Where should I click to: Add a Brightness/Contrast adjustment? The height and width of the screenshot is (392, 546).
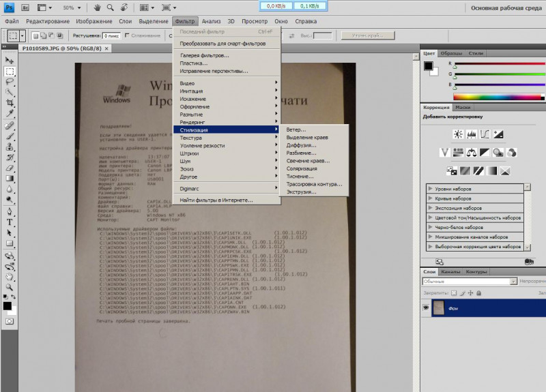(458, 134)
